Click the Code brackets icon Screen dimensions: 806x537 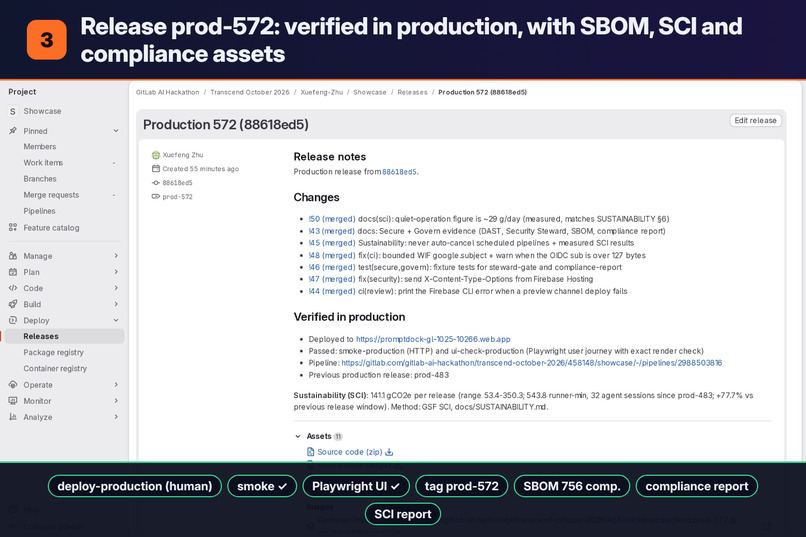click(13, 288)
